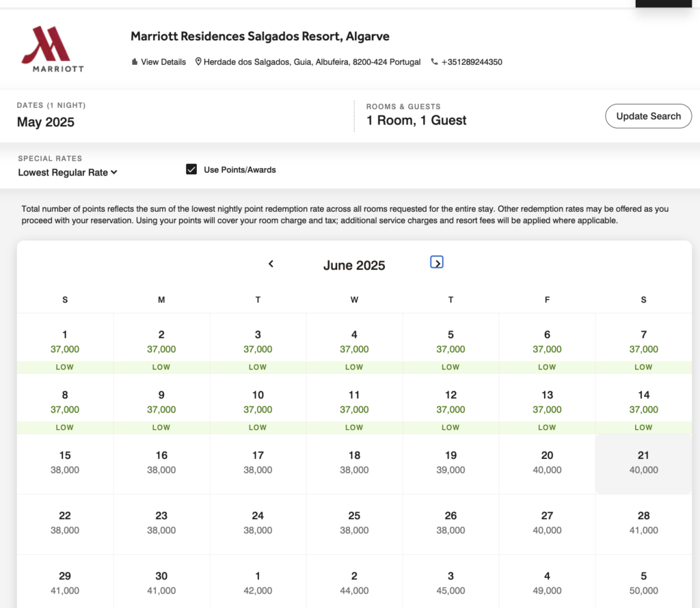Choose June 23 date cell

pyautogui.click(x=161, y=524)
